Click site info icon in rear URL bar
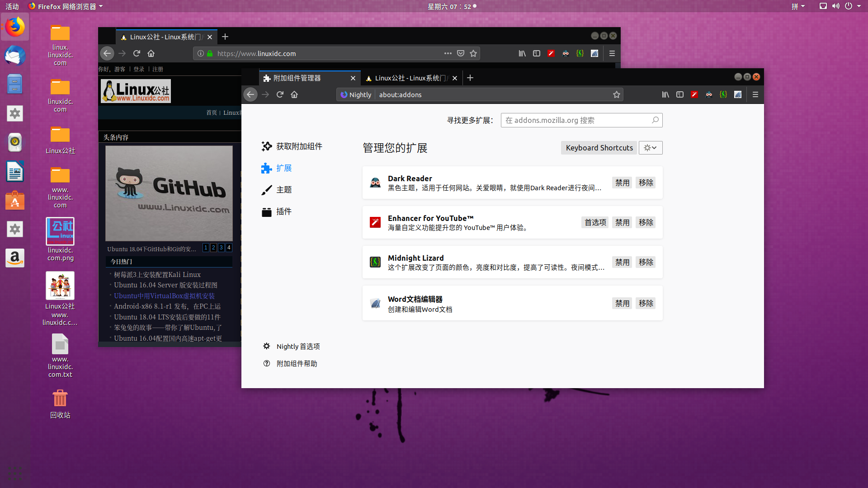 (x=201, y=53)
